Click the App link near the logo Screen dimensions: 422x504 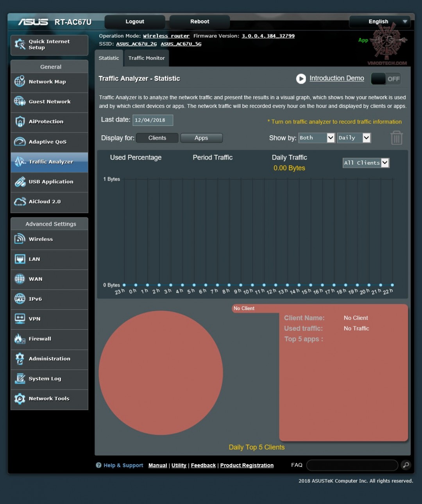click(x=363, y=40)
